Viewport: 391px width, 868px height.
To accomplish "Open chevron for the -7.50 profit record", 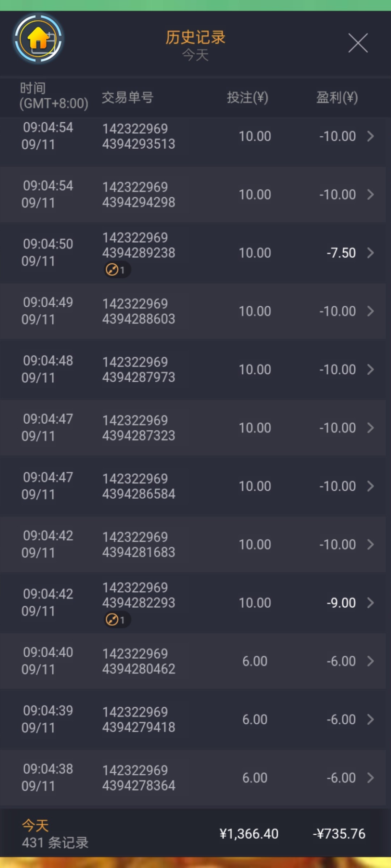I will point(370,253).
